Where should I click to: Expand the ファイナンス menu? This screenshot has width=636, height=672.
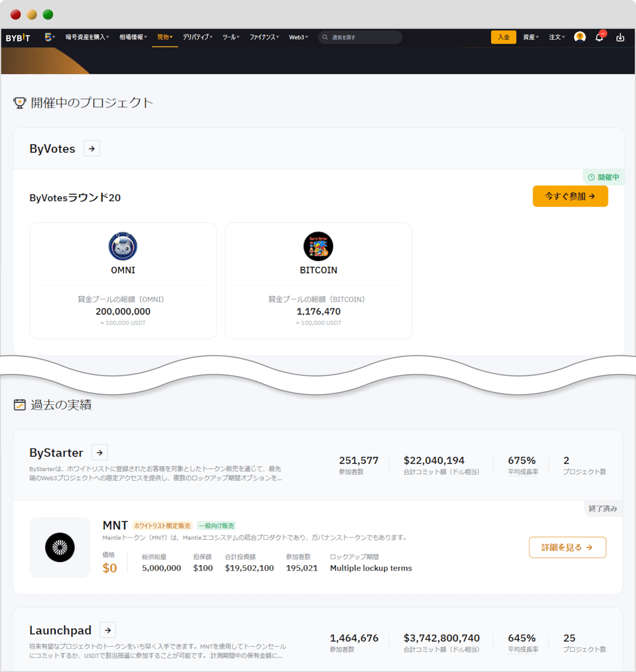[x=264, y=37]
